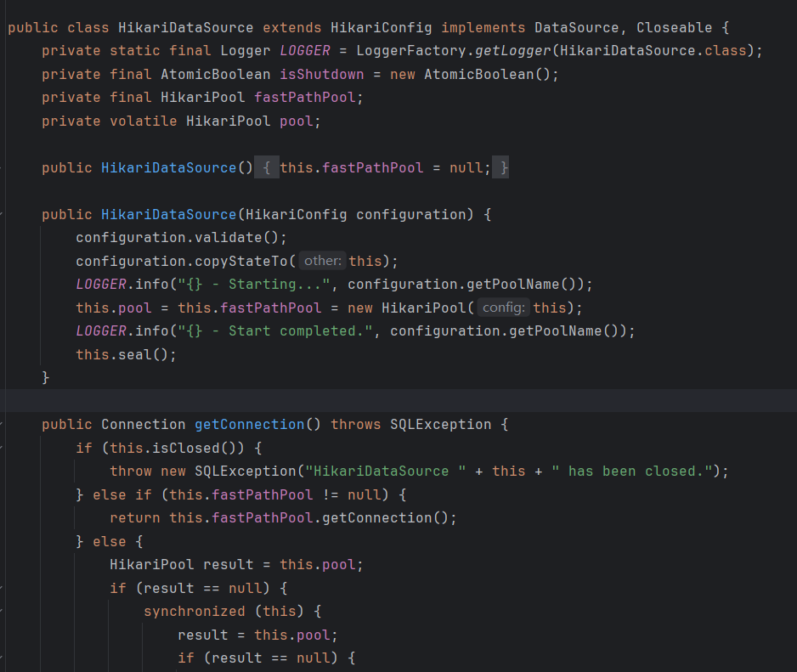Click '!= null' in the else-if condition
Image resolution: width=797 pixels, height=672 pixels.
[351, 494]
